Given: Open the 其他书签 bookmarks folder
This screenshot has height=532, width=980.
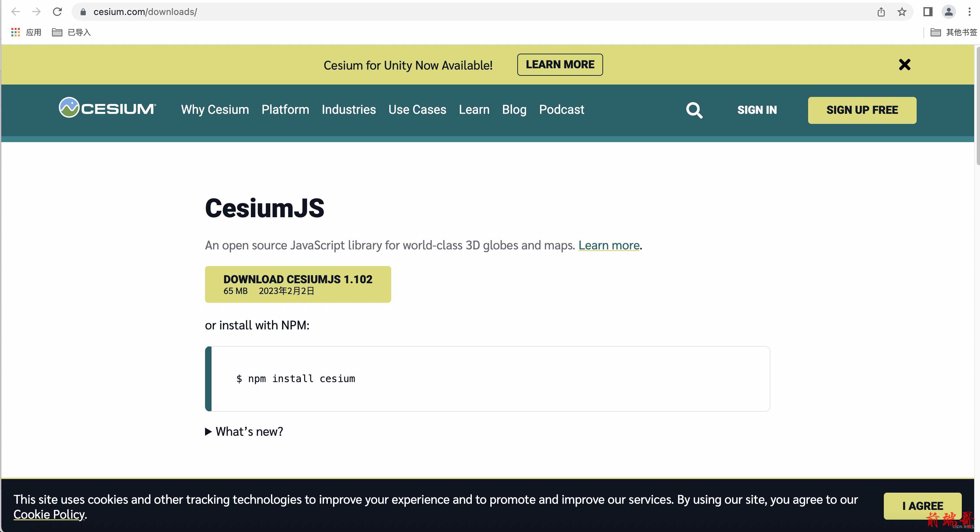Looking at the screenshot, I should point(953,33).
